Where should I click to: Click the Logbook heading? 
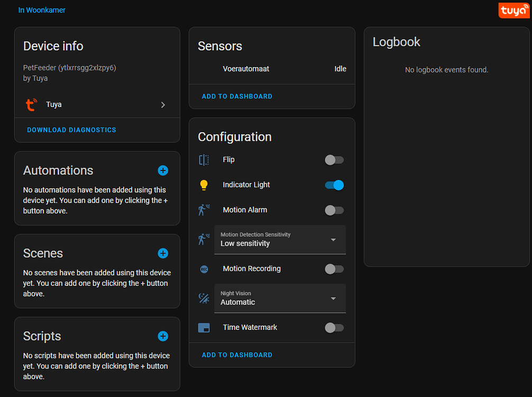click(396, 42)
